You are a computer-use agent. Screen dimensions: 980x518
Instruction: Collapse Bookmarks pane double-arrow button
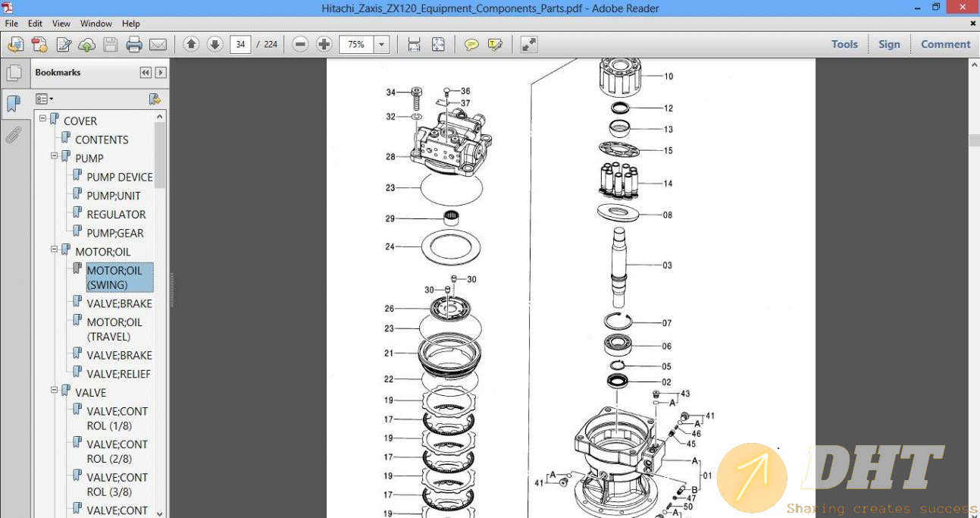tap(146, 73)
